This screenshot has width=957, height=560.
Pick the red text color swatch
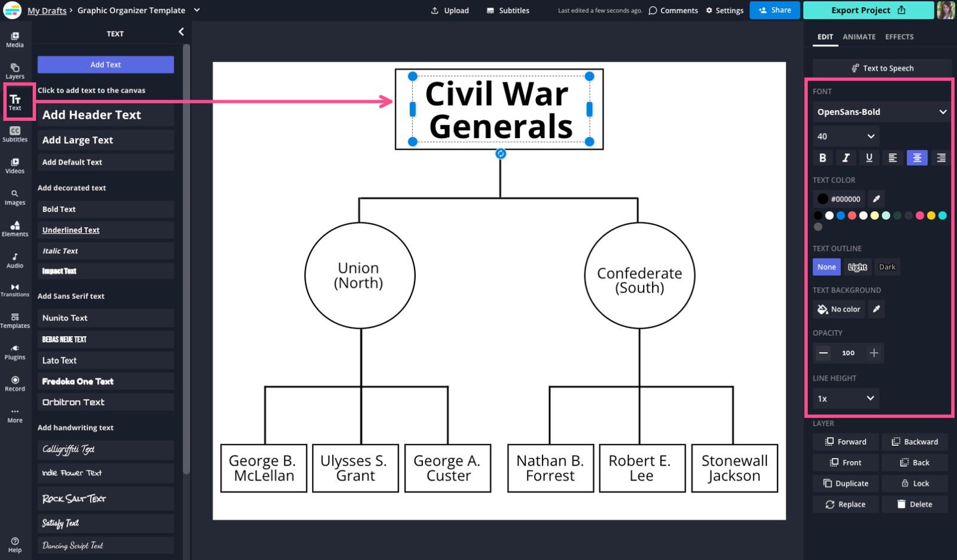pyautogui.click(x=851, y=216)
